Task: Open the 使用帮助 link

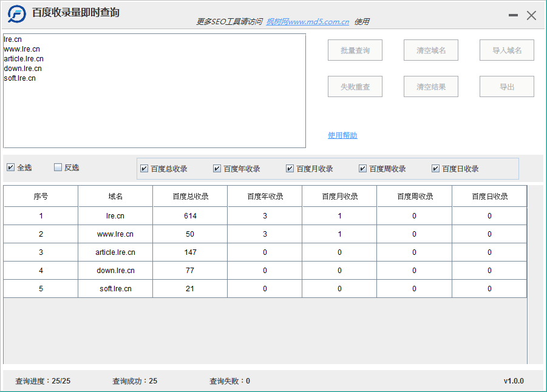Action: point(342,135)
